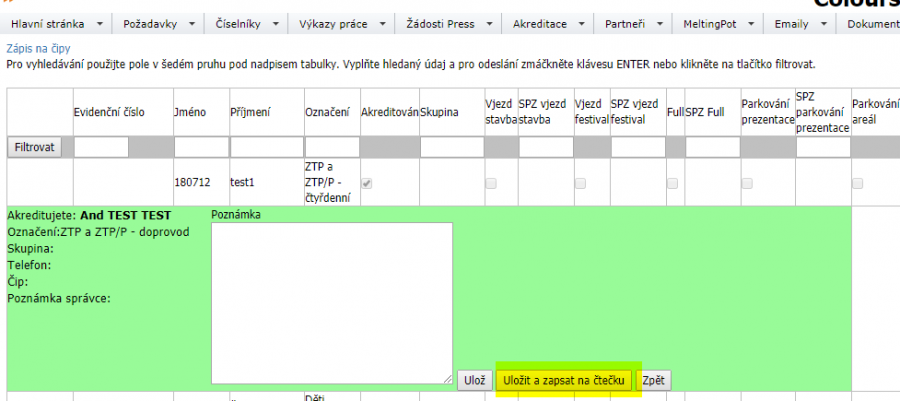Expand the Požadavky menu
Screen dimensions: 900x401
point(158,22)
